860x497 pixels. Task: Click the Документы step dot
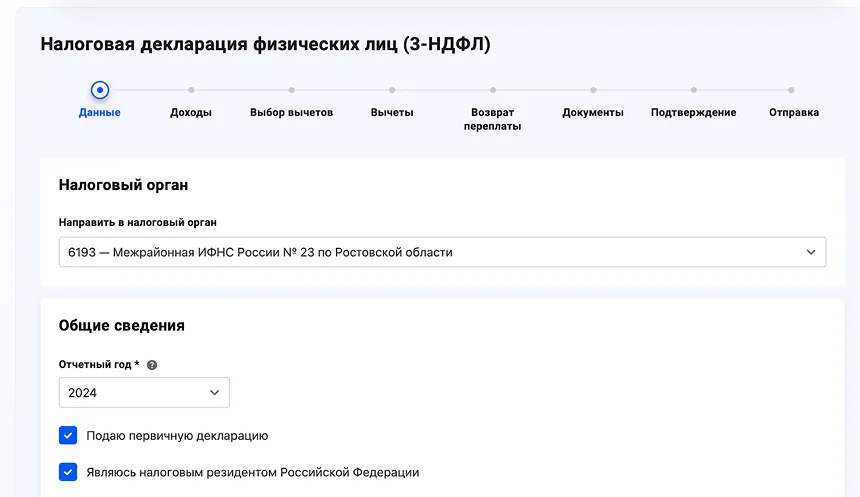click(x=593, y=90)
